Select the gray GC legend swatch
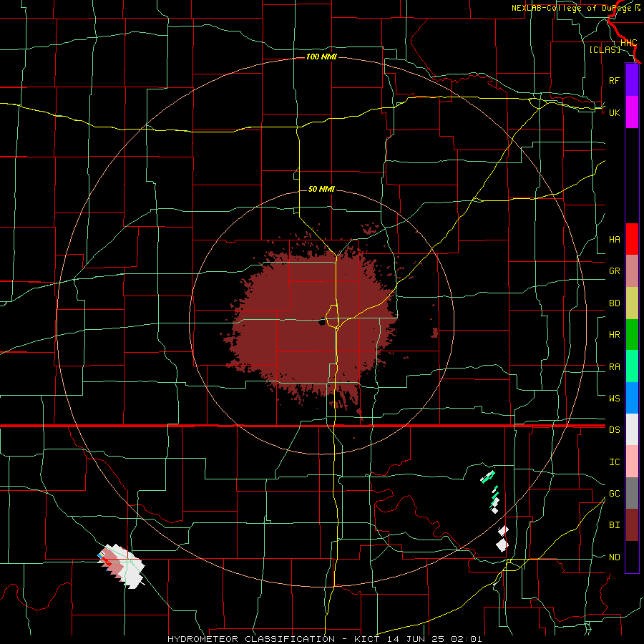The width and height of the screenshot is (644, 644). click(x=632, y=493)
